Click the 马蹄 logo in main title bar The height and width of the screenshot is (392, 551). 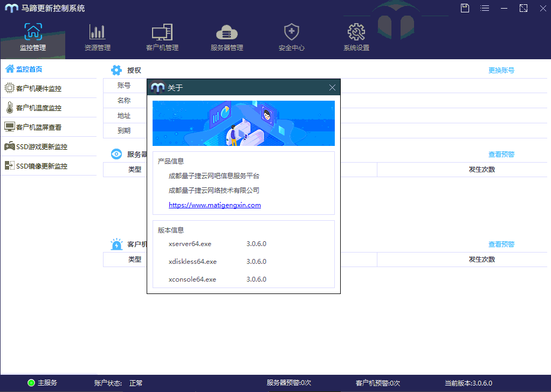pos(12,8)
